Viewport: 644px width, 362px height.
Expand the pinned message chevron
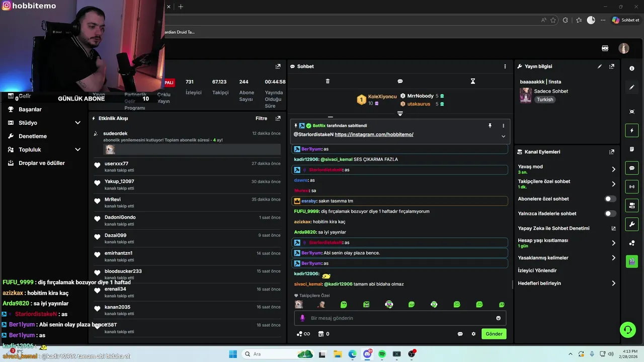[x=503, y=136]
